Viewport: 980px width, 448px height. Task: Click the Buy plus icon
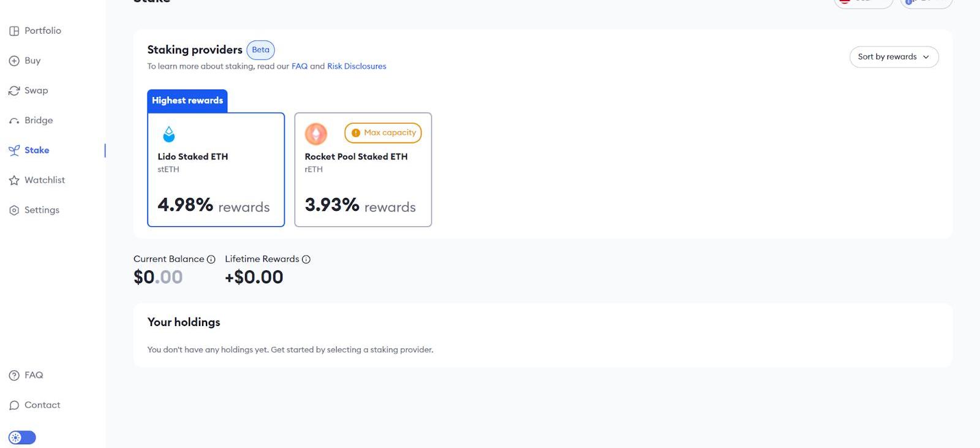point(14,61)
